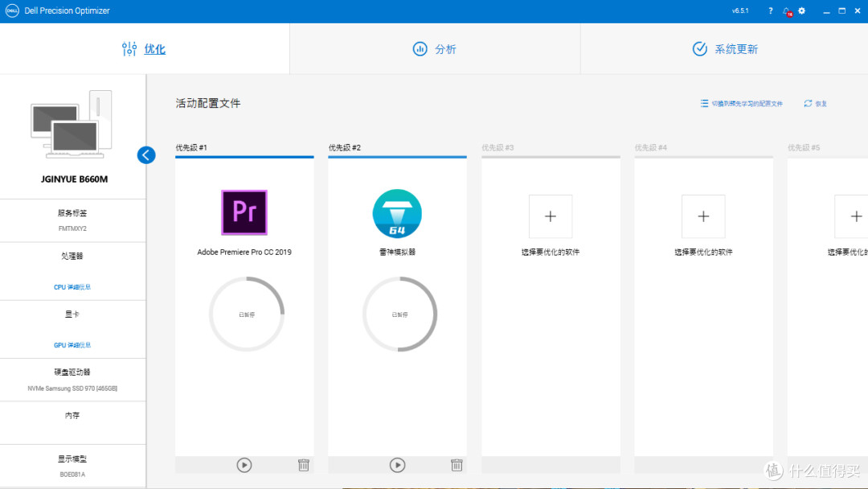Click the Adobe Premiere Pro icon
The height and width of the screenshot is (489, 868).
pyautogui.click(x=244, y=212)
